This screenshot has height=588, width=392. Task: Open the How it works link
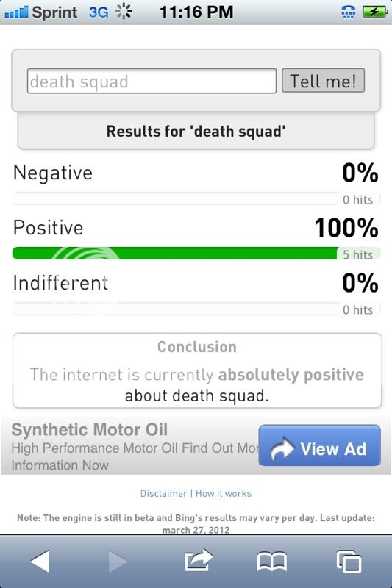tap(224, 493)
